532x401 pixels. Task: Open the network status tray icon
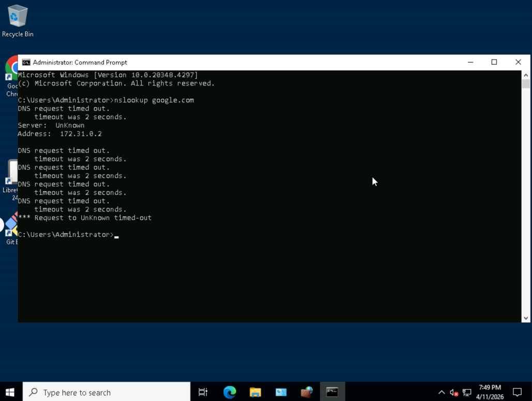click(467, 393)
